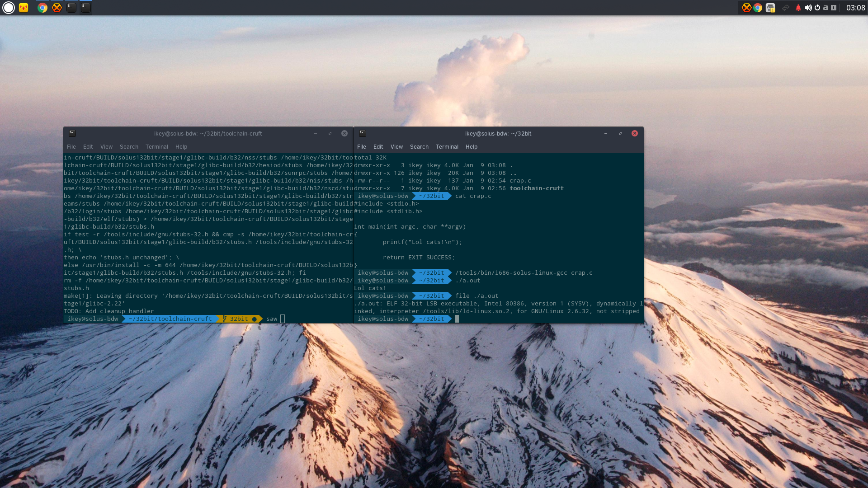Click the 'Lol cats!' program output line
868x488 pixels.
[370, 288]
